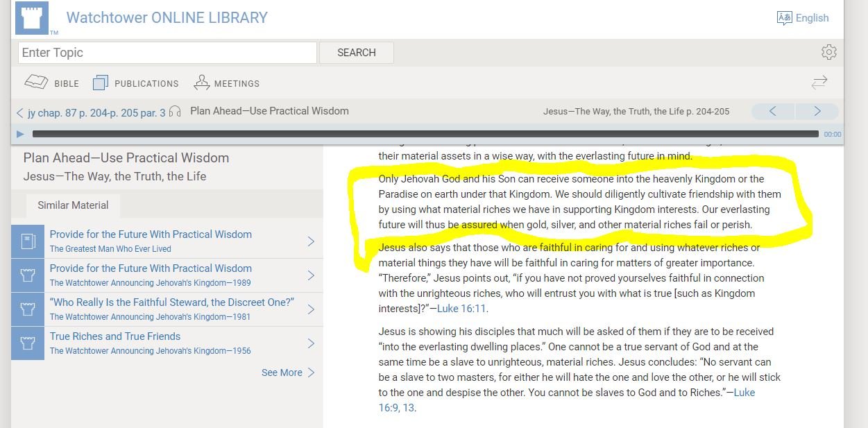Go to previous page arrow

[772, 111]
